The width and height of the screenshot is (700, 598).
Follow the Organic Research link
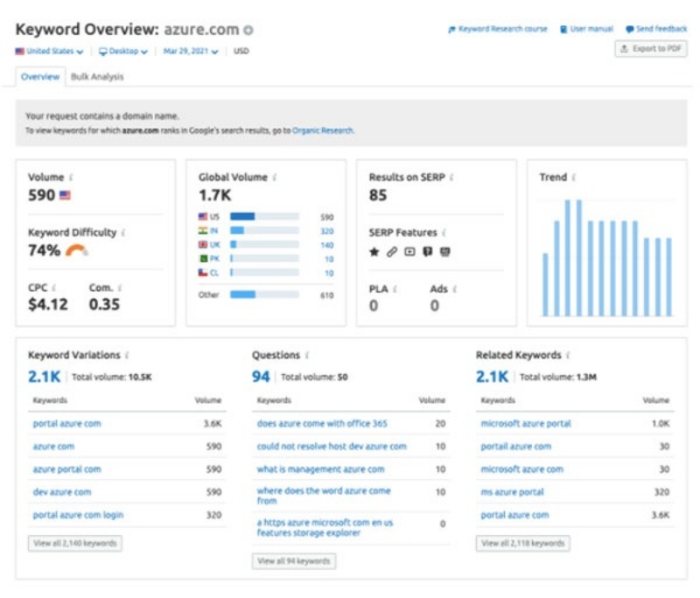click(323, 130)
